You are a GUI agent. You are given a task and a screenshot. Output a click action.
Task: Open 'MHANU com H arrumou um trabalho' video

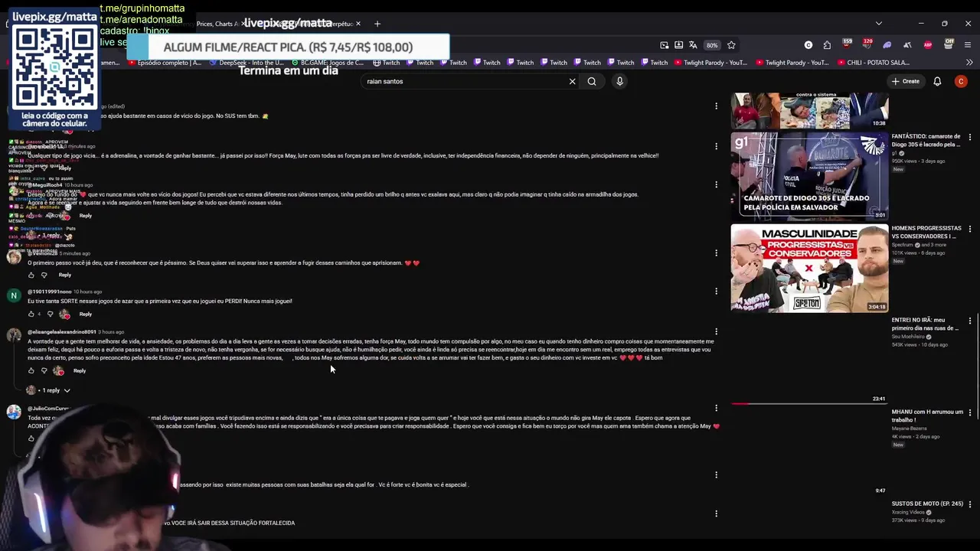tap(927, 416)
